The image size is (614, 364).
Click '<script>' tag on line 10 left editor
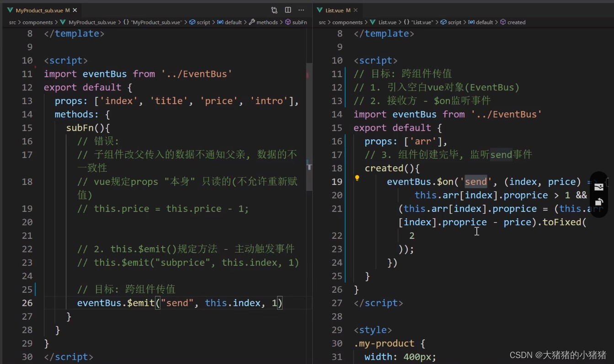click(x=66, y=61)
